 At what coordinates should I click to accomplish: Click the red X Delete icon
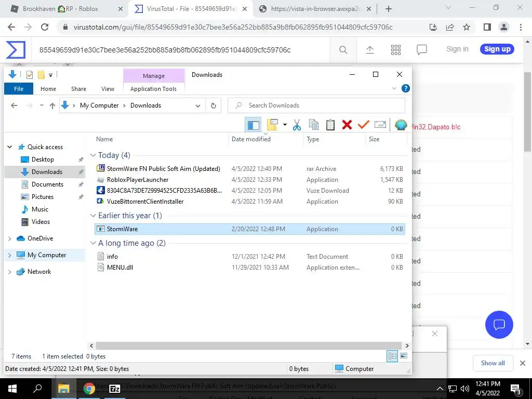pos(347,125)
